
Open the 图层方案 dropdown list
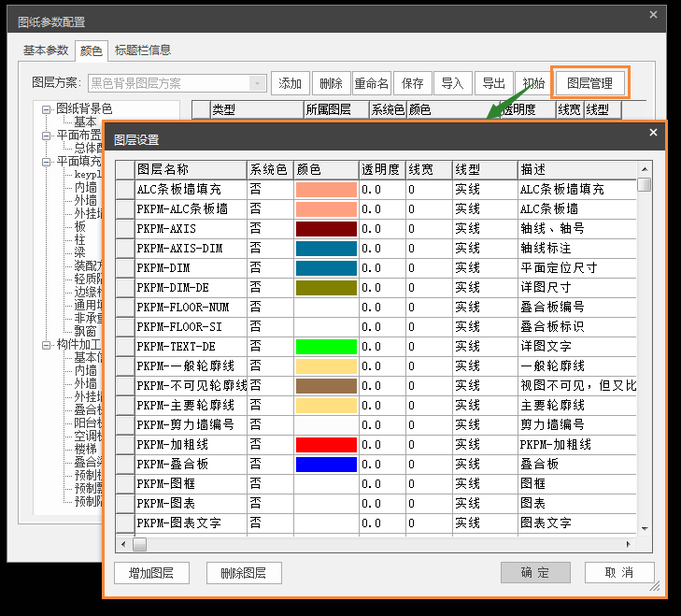[257, 83]
